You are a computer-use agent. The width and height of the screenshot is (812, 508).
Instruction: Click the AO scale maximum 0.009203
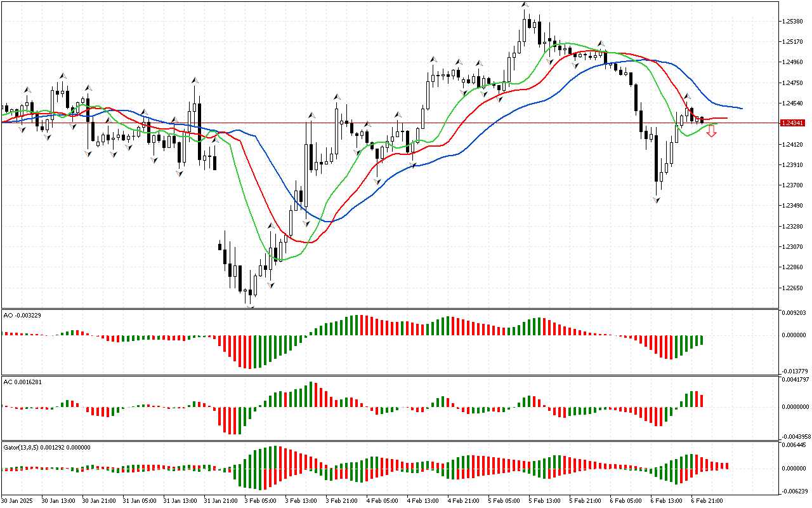tap(794, 313)
